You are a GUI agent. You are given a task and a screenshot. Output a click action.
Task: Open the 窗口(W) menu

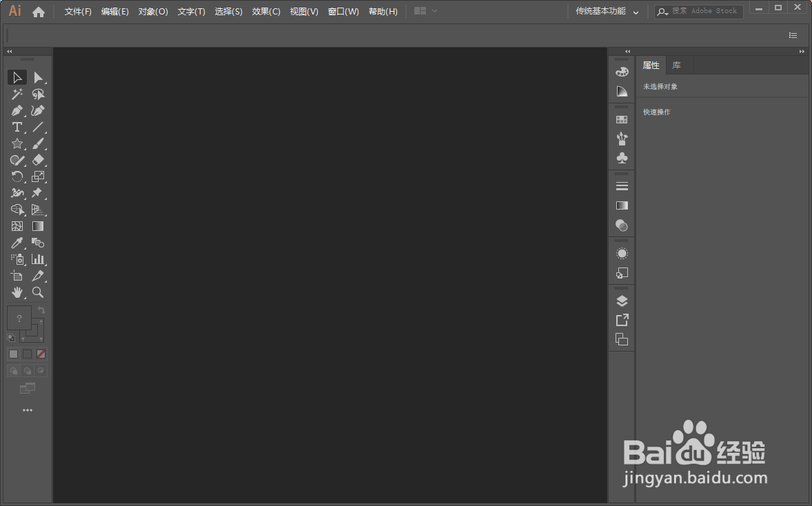(x=343, y=12)
